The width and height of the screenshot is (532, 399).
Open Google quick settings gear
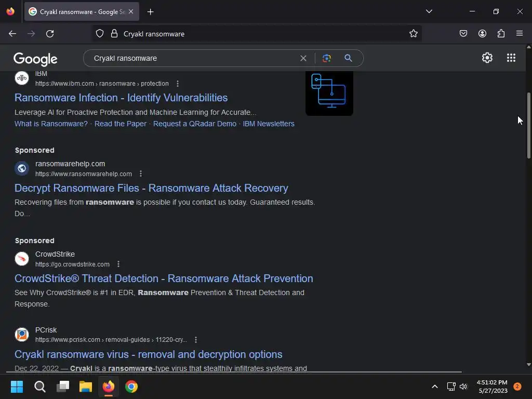click(x=487, y=58)
